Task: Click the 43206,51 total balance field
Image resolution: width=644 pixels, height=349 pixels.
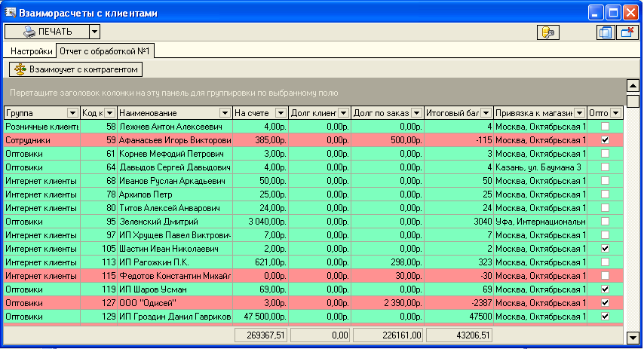Action: tap(458, 335)
